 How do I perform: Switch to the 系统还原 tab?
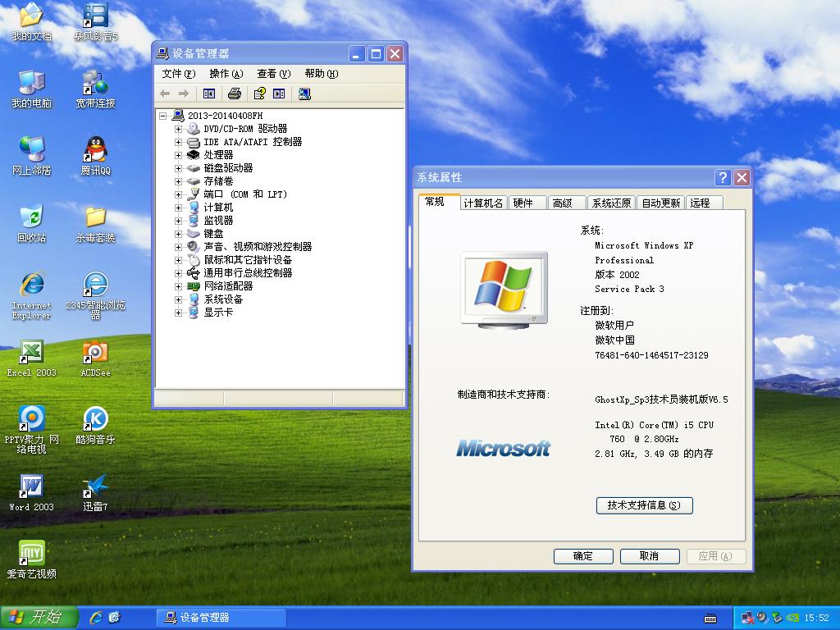pyautogui.click(x=611, y=203)
